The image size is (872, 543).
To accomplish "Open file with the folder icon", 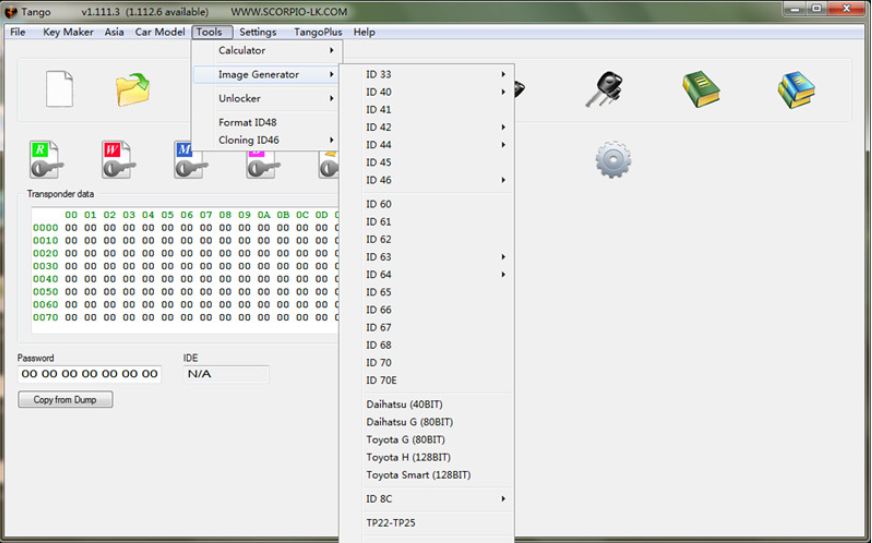I will (x=133, y=90).
